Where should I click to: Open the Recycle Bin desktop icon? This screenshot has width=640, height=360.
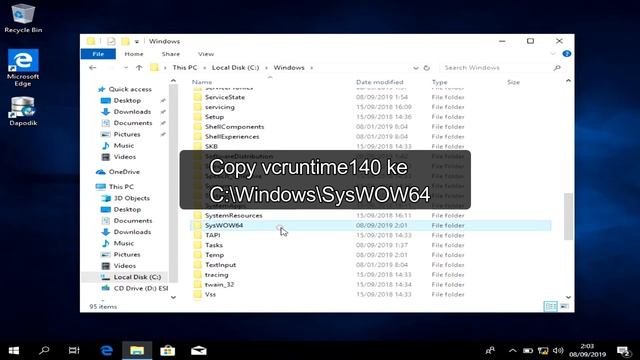(x=23, y=18)
